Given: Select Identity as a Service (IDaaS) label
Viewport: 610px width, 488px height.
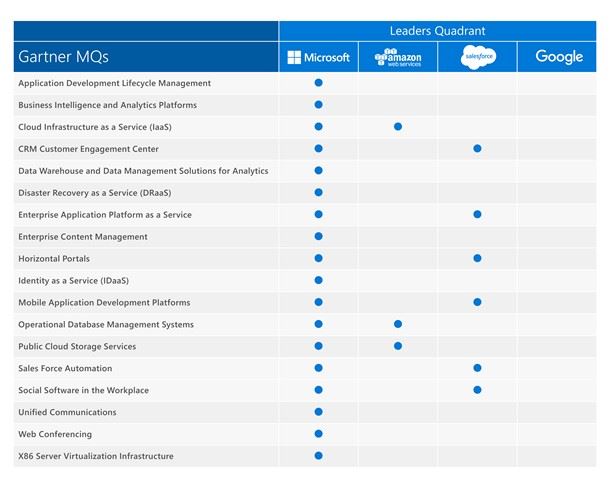Looking at the screenshot, I should [x=74, y=281].
